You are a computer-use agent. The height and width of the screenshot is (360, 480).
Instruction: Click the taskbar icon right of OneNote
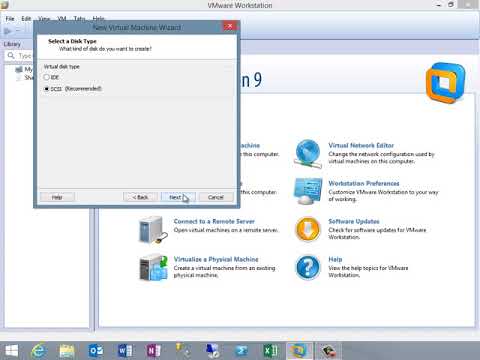click(x=183, y=351)
